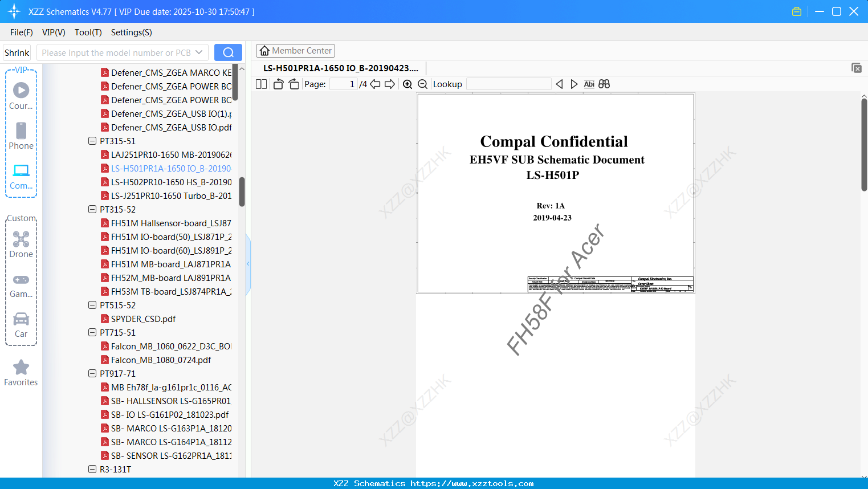Collapse the R3-131T folder
The image size is (868, 489).
[92, 469]
